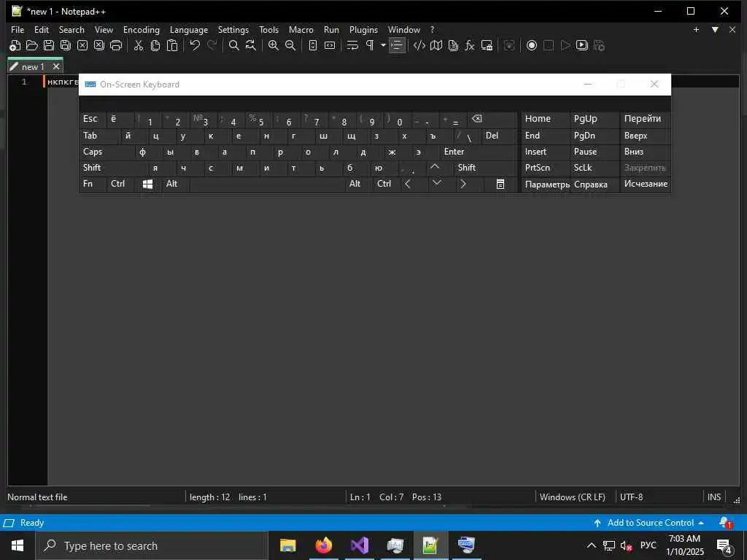This screenshot has width=747, height=560.
Task: Click Enter on the On-Screen Keyboard
Action: pyautogui.click(x=479, y=152)
